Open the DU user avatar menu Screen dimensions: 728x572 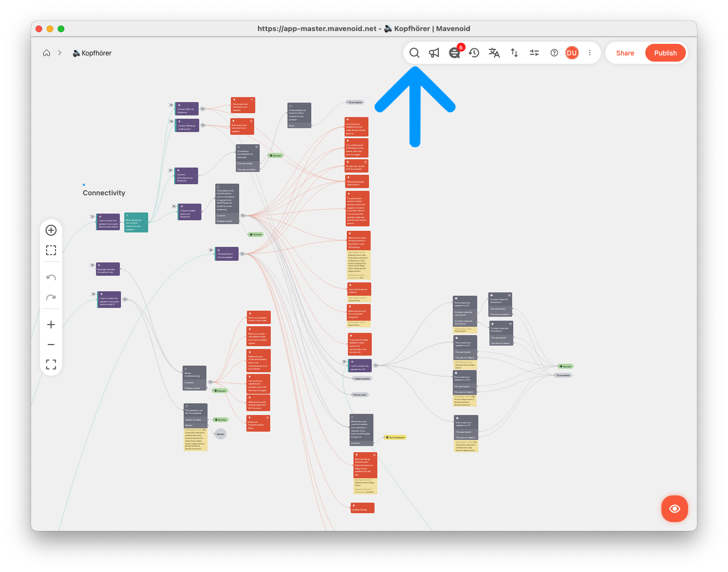coord(572,53)
